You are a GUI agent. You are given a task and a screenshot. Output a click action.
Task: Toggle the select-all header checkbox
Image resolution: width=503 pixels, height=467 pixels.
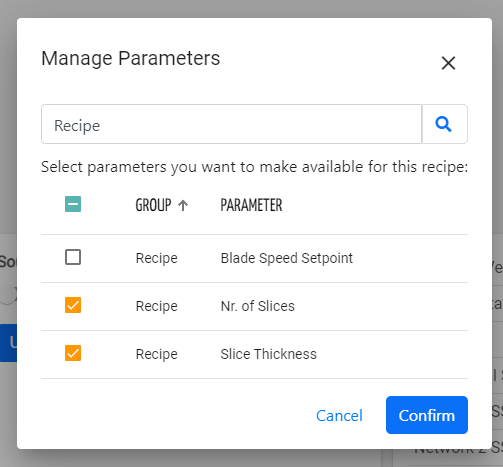point(73,204)
